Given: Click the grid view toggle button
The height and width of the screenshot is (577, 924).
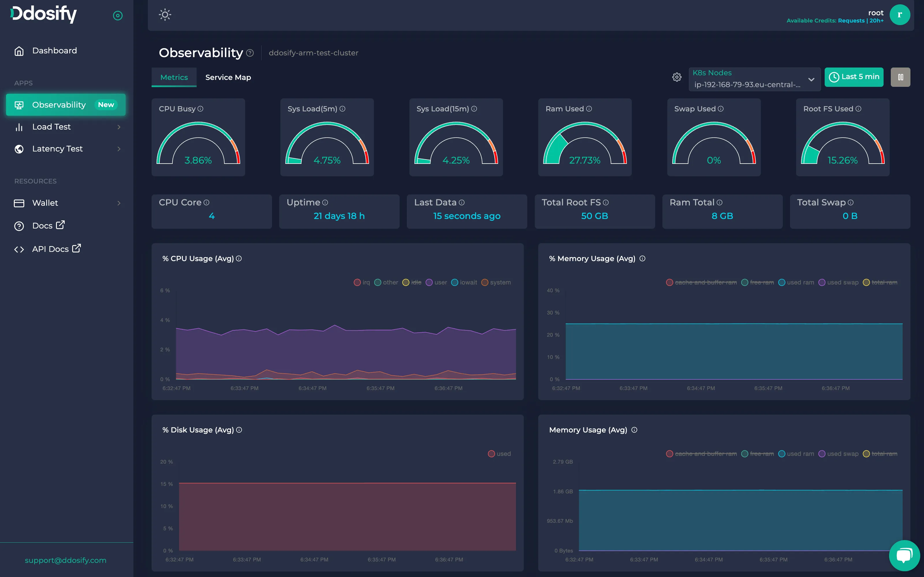Looking at the screenshot, I should (900, 77).
